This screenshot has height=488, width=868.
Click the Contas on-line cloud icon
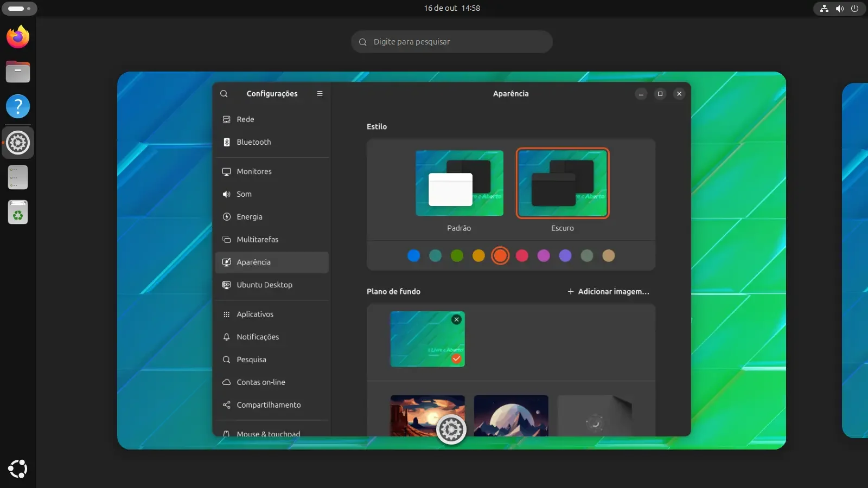coord(227,382)
